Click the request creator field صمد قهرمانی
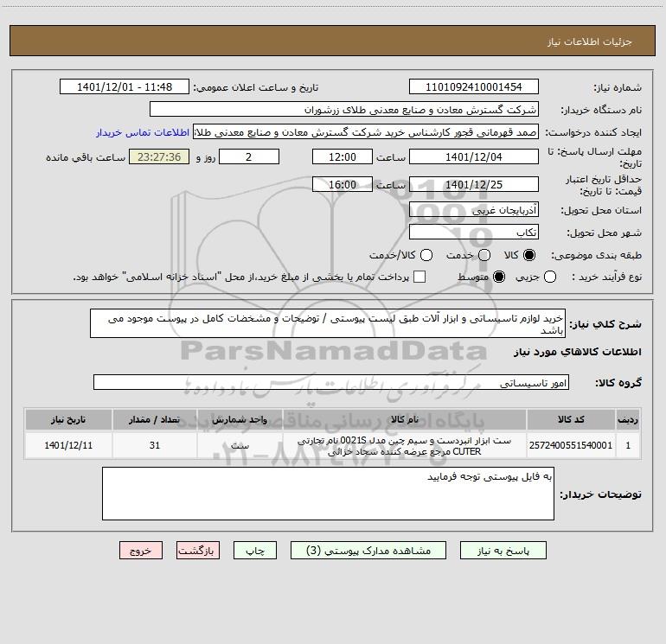The image size is (666, 644). (366, 131)
